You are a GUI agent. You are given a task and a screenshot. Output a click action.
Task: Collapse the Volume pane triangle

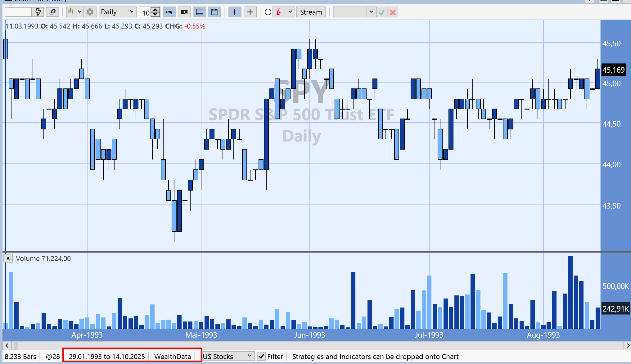(x=8, y=258)
